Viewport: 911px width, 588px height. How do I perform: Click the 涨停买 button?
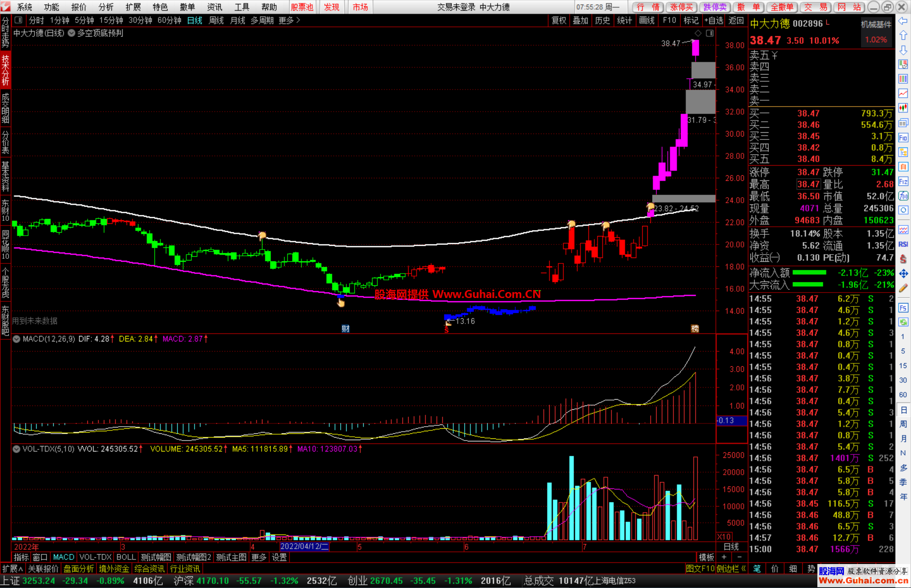[x=682, y=7]
